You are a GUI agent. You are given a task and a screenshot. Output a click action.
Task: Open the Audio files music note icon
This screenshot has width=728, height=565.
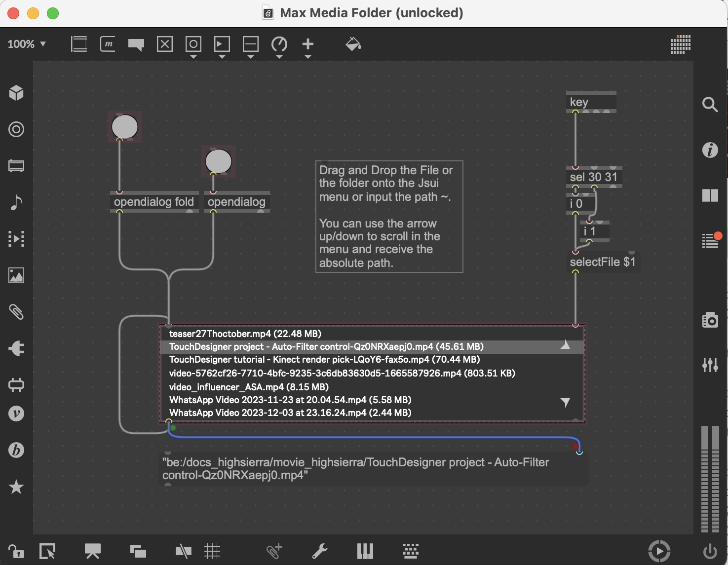coord(16,202)
